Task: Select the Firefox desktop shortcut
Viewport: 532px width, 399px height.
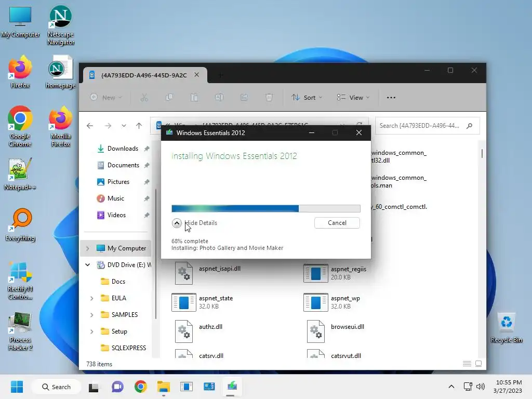Action: click(x=20, y=72)
